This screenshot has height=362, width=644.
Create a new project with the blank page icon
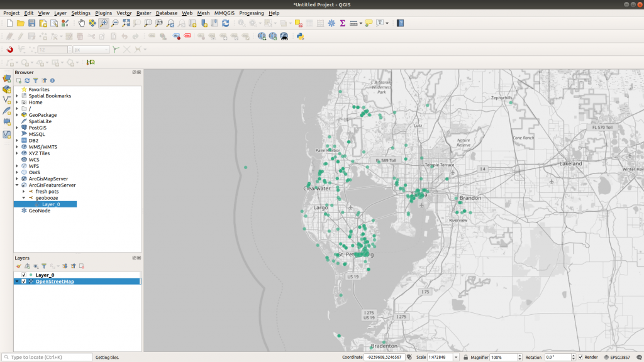click(9, 23)
